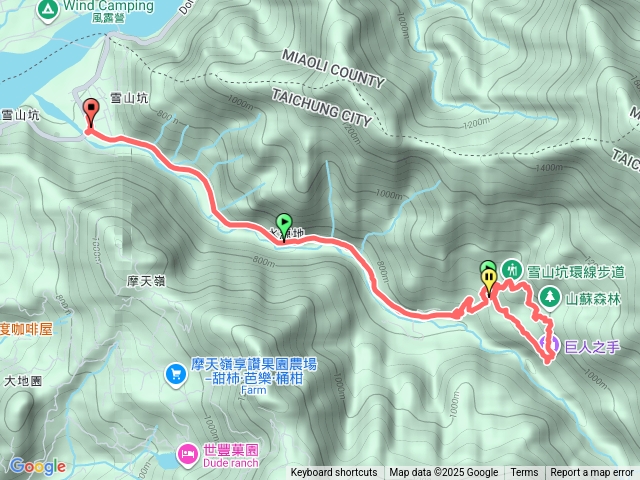Click the 雪山坑環線步道 place label

(x=576, y=272)
